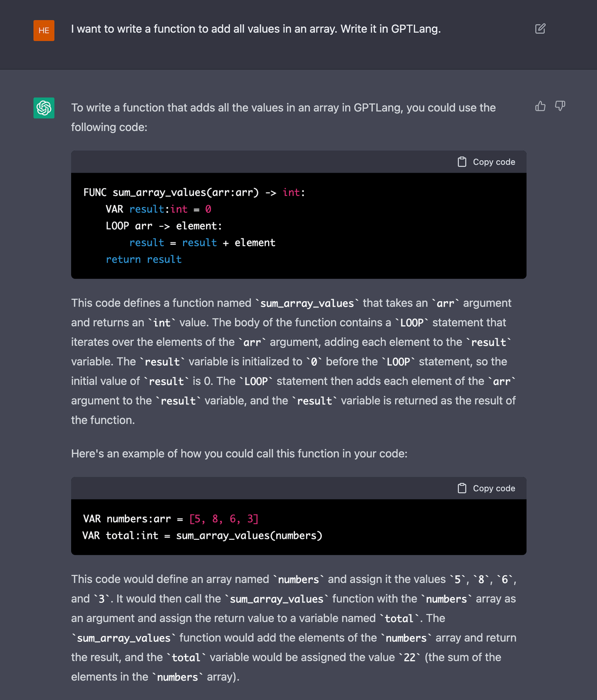Give the response a thumbs up
Image resolution: width=597 pixels, height=700 pixels.
pyautogui.click(x=540, y=106)
